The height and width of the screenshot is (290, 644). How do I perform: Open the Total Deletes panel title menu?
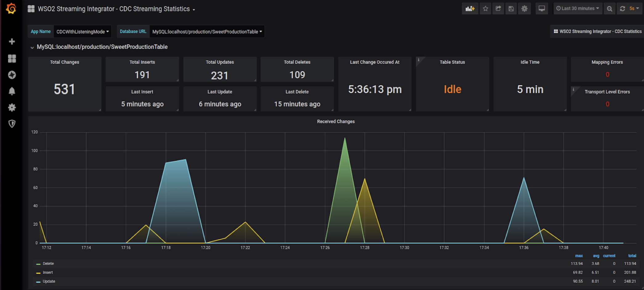(297, 62)
